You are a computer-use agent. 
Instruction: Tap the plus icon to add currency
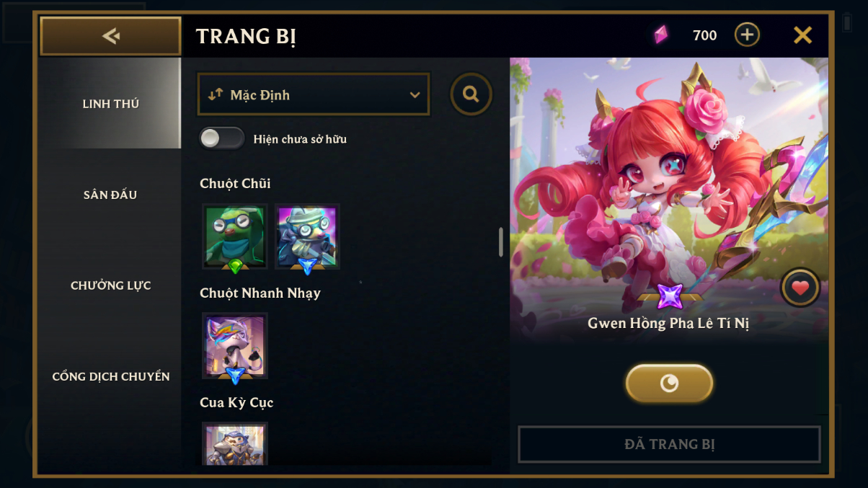point(747,35)
